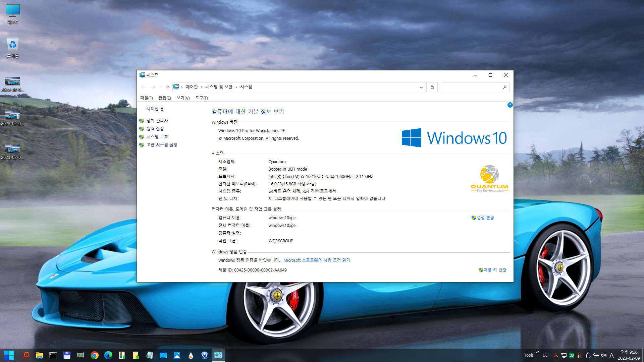Refresh the System window address bar
The width and height of the screenshot is (644, 362).
click(432, 87)
